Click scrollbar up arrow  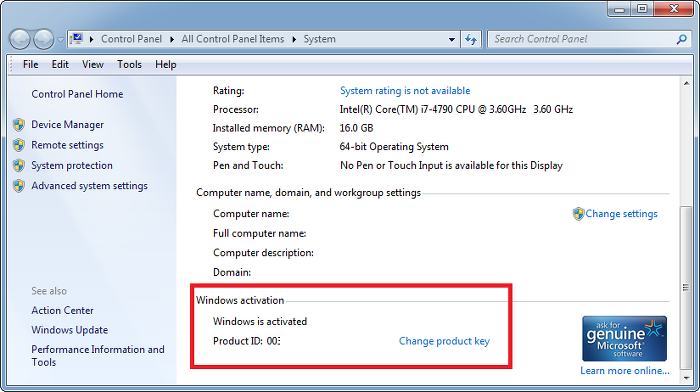click(x=686, y=84)
